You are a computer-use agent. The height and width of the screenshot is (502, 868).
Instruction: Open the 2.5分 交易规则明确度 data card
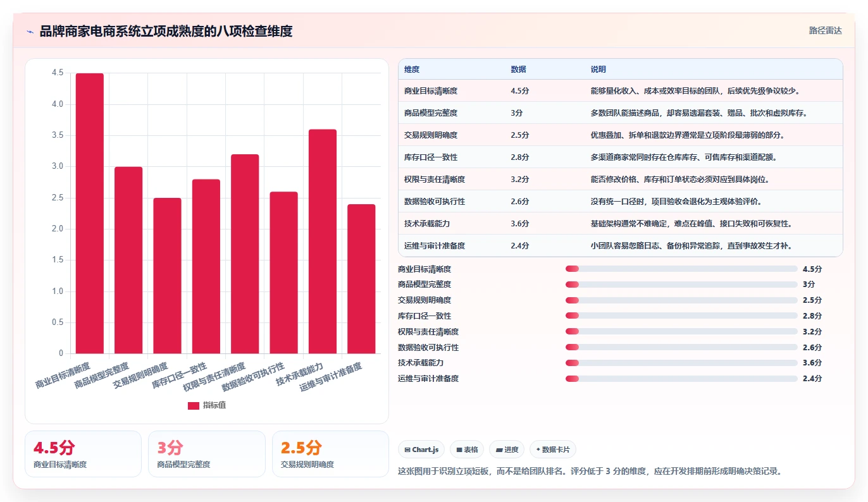[330, 454]
